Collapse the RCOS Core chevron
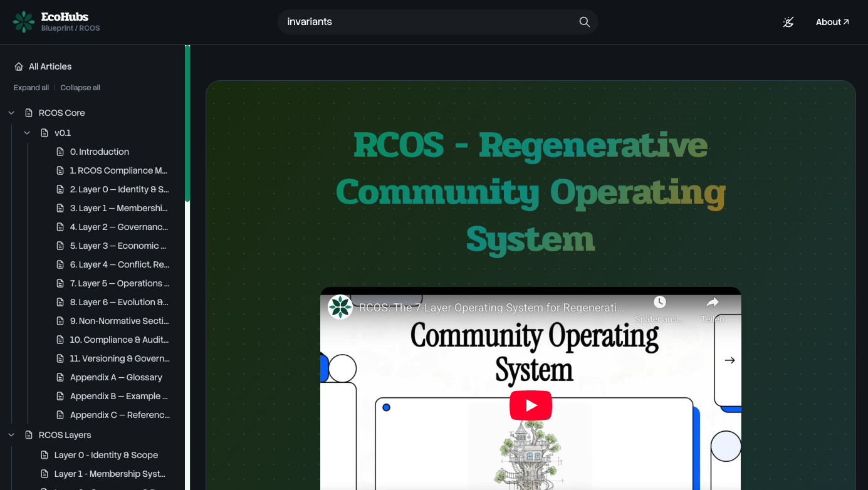Image resolution: width=868 pixels, height=490 pixels. (x=11, y=113)
